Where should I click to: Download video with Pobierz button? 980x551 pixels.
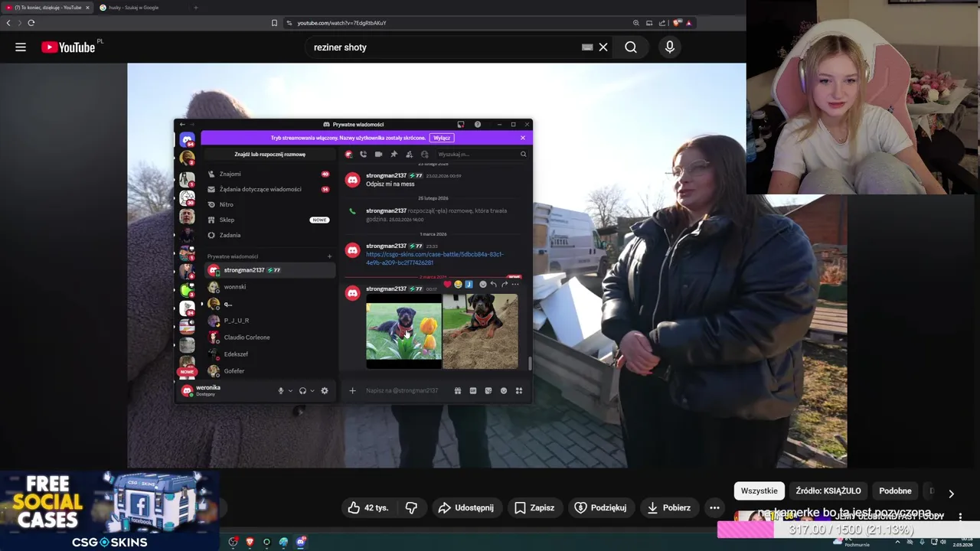pos(669,507)
